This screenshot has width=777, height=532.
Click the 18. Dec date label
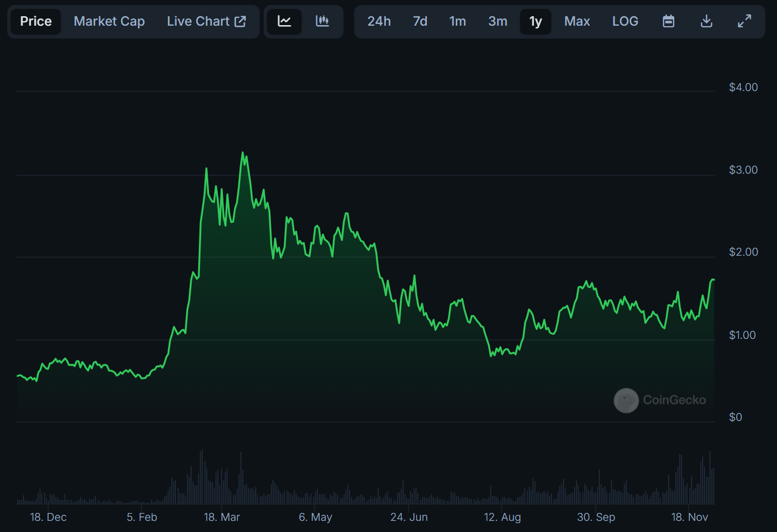tap(49, 517)
